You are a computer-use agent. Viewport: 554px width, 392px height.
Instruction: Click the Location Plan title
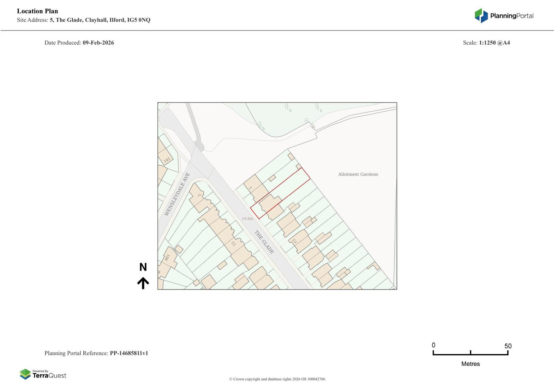pyautogui.click(x=37, y=11)
